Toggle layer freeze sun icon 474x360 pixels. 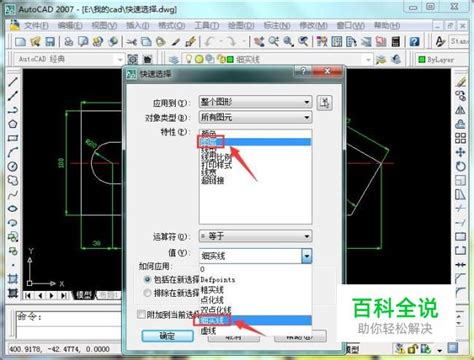[x=199, y=59]
